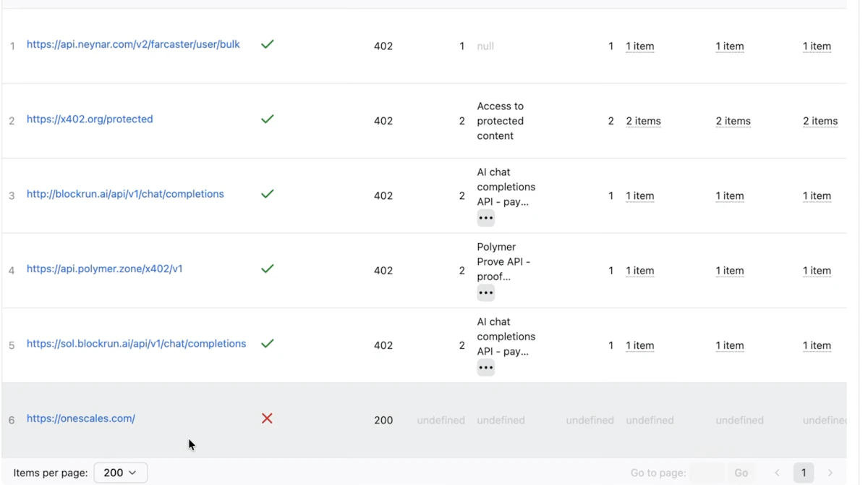Viewport: 868px width, 485px height.
Task: Click green checkmark for neynar row
Action: [x=267, y=44]
